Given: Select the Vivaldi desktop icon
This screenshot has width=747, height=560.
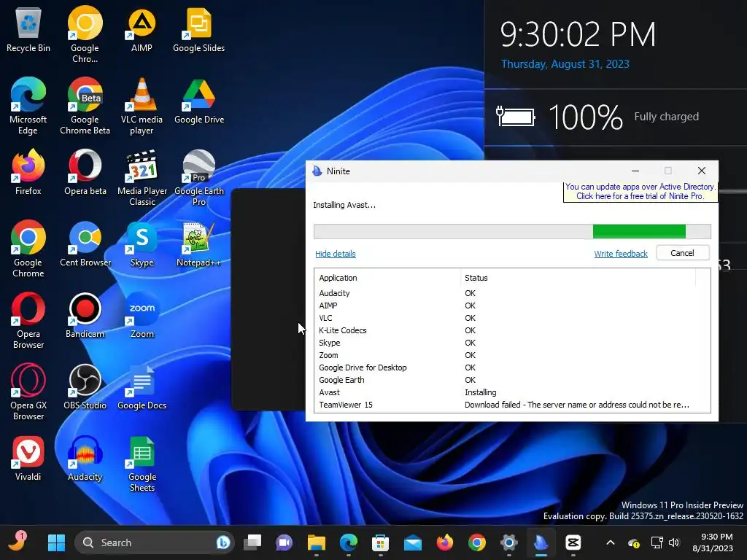Looking at the screenshot, I should point(28,458).
